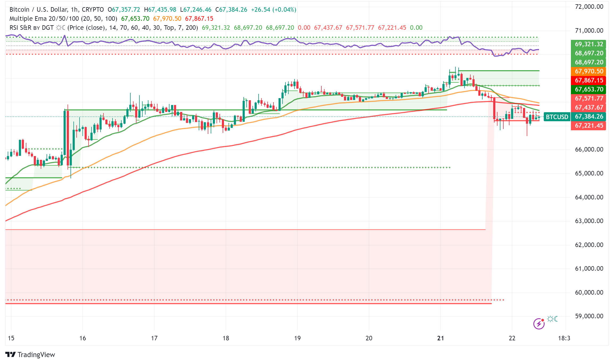Click the sun and moon DGT icon
This screenshot has width=614, height=364.
(553, 319)
